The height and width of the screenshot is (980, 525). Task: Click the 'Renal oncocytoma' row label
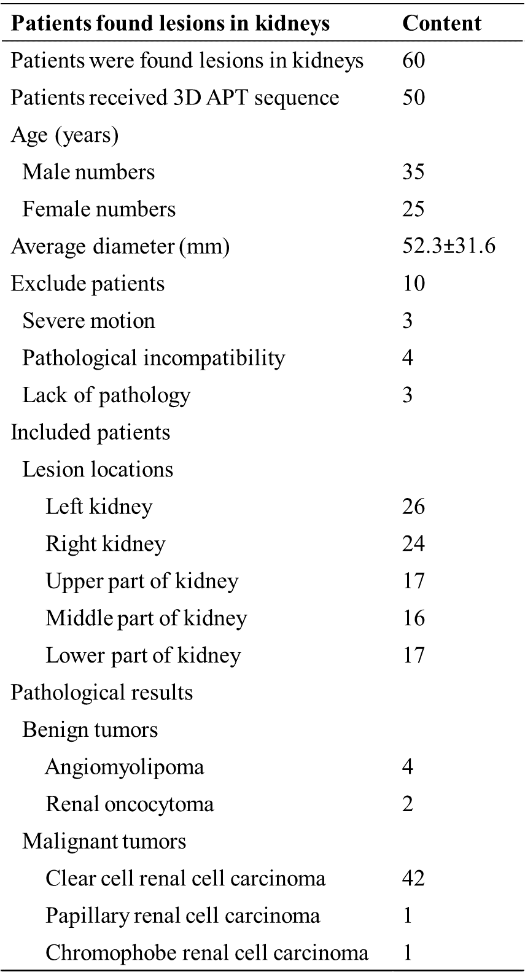click(130, 804)
